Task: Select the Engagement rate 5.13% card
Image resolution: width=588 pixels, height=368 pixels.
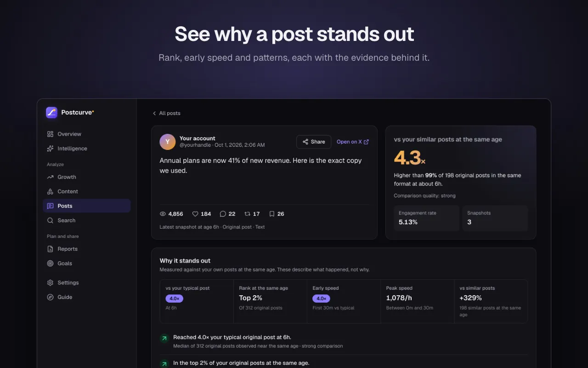Action: pyautogui.click(x=427, y=218)
